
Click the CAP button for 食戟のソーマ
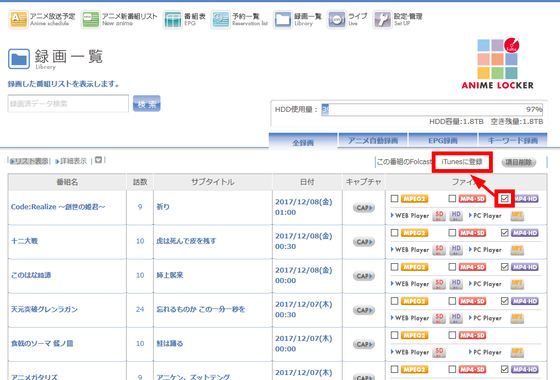pyautogui.click(x=364, y=344)
